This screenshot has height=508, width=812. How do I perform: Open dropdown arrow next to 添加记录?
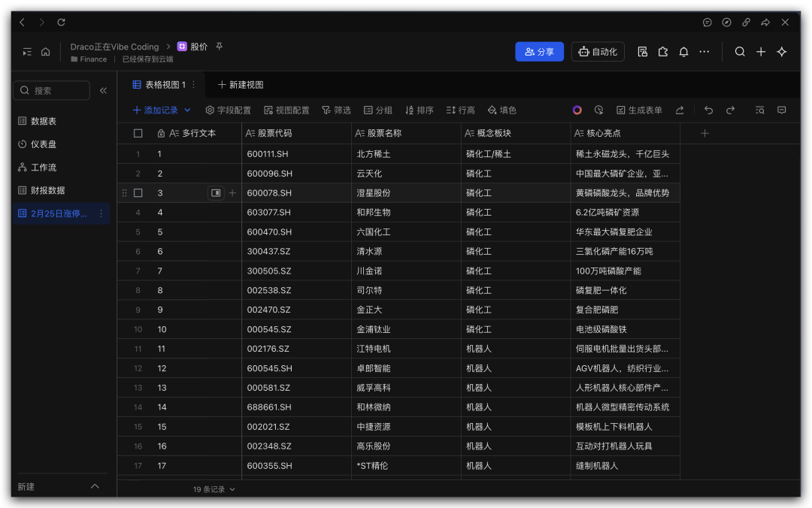(187, 110)
